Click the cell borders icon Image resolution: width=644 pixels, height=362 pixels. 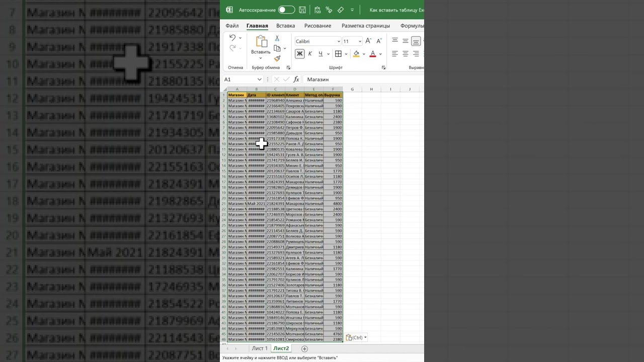tap(339, 54)
